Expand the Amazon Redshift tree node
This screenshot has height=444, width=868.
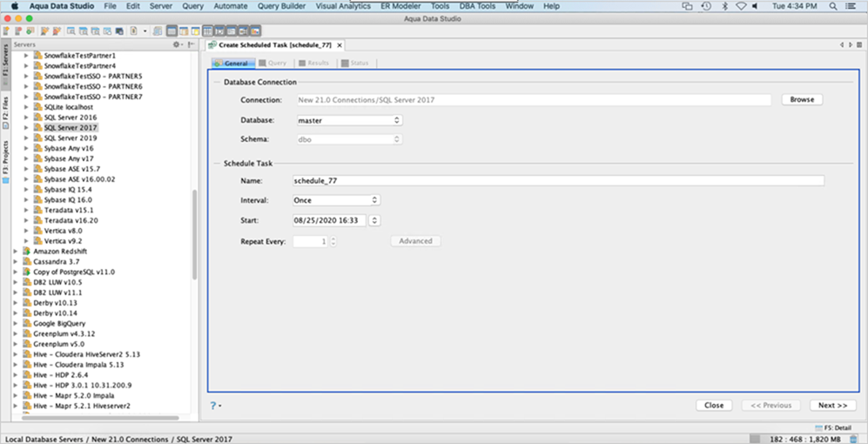pyautogui.click(x=16, y=252)
